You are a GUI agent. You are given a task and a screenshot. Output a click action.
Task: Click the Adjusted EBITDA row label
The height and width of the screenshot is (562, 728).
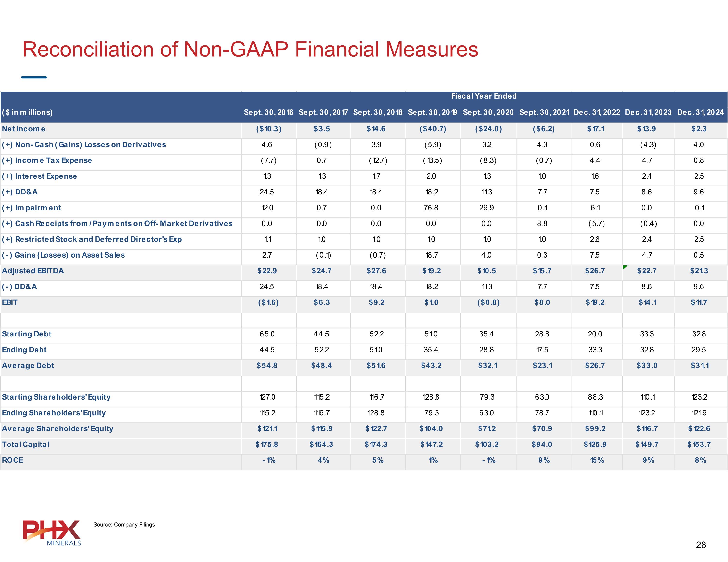pyautogui.click(x=33, y=271)
